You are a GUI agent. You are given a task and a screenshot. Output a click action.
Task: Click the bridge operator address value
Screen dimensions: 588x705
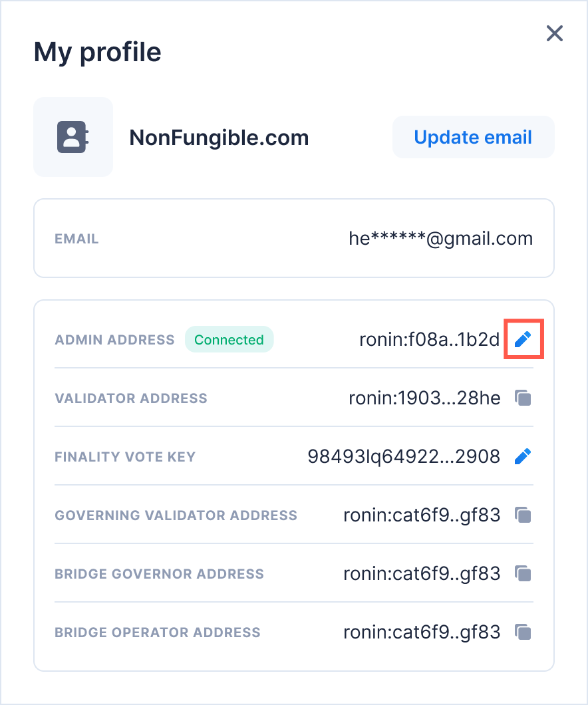421,633
